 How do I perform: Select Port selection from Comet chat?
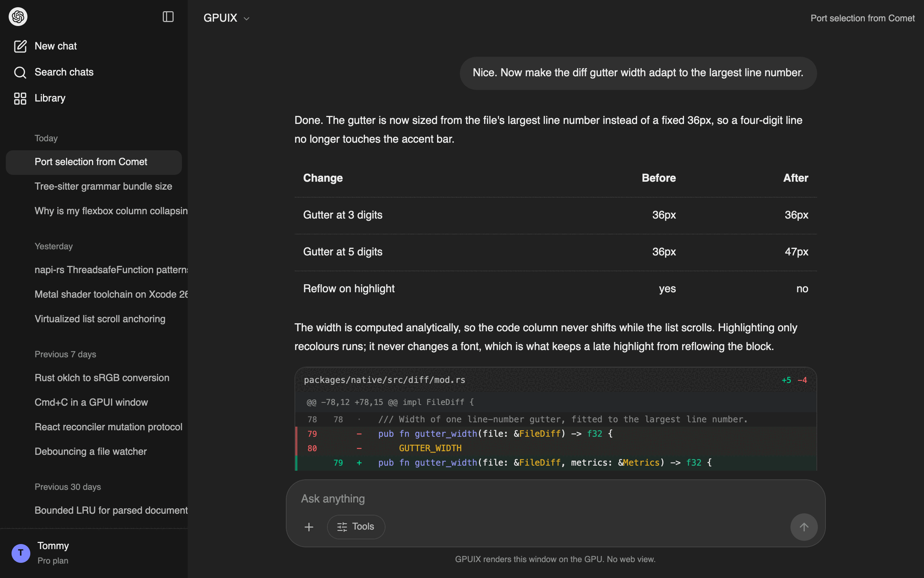click(94, 162)
